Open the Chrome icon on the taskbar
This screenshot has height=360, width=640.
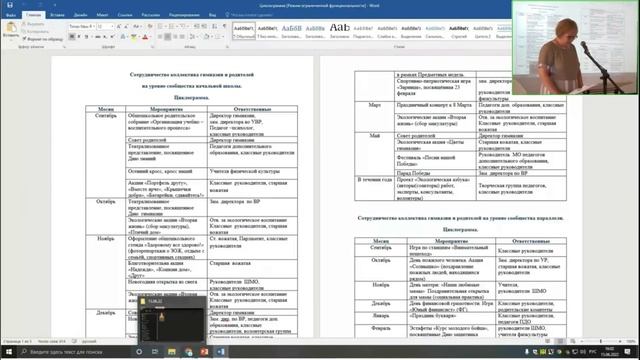pos(188,351)
